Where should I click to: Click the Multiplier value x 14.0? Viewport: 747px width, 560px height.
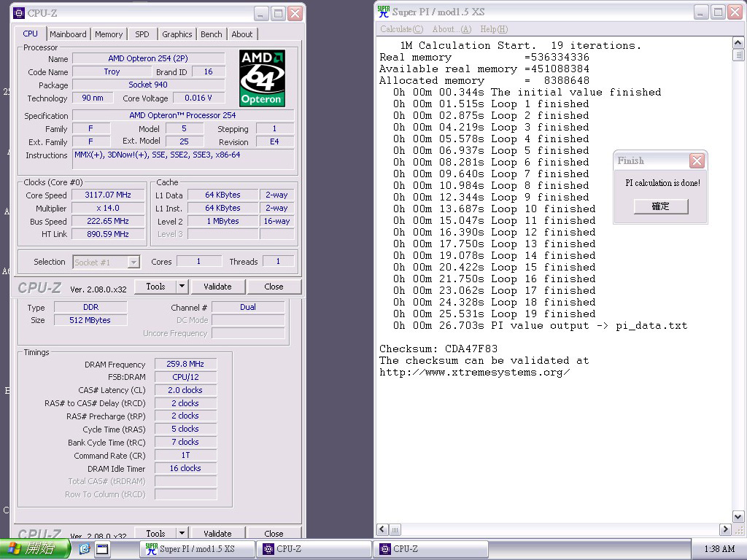(x=108, y=208)
